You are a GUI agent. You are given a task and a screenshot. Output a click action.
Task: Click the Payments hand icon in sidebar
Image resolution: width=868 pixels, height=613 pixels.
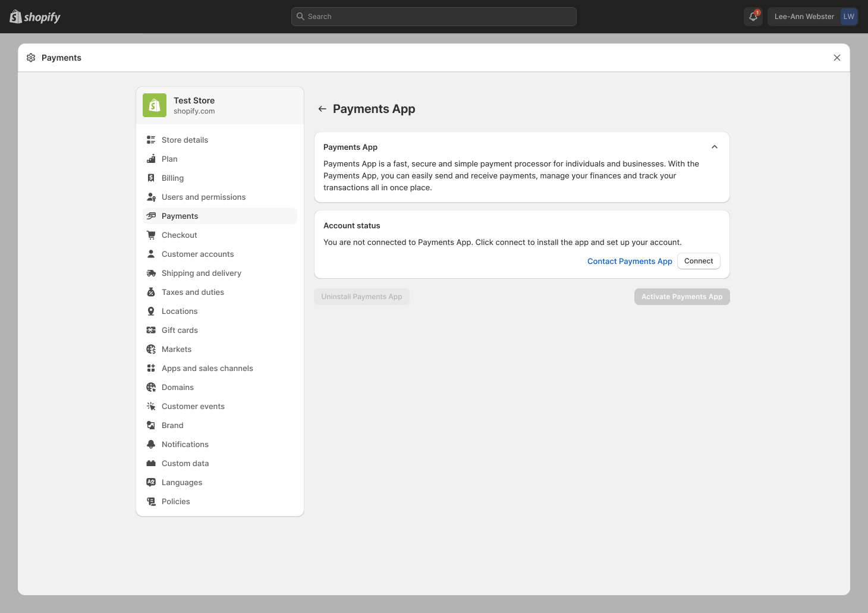pos(151,216)
